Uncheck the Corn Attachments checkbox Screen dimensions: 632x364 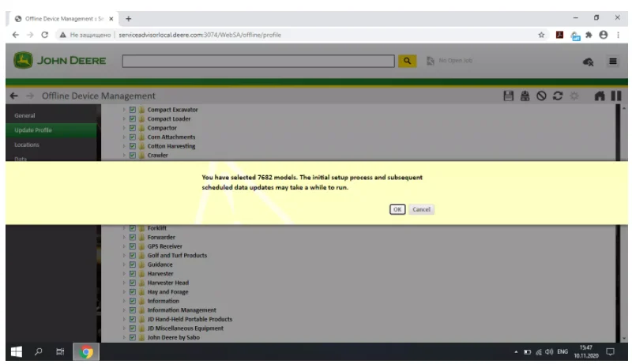132,137
